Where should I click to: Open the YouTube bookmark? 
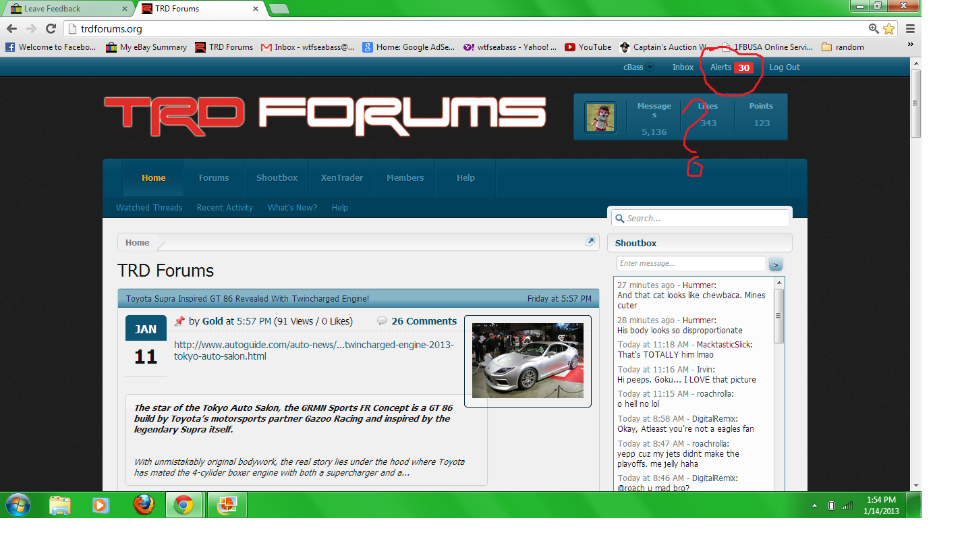(588, 47)
